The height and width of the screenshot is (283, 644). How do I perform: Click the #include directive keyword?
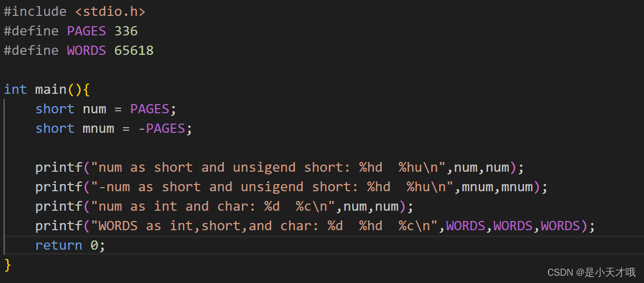(x=35, y=11)
